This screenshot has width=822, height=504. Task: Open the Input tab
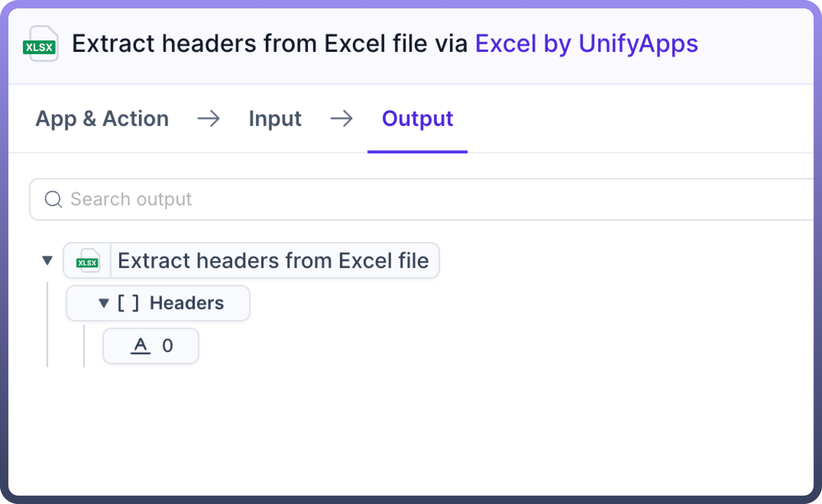(275, 119)
